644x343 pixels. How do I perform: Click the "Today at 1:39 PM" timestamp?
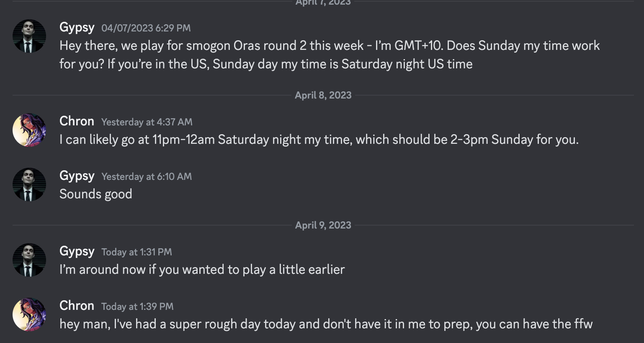137,307
